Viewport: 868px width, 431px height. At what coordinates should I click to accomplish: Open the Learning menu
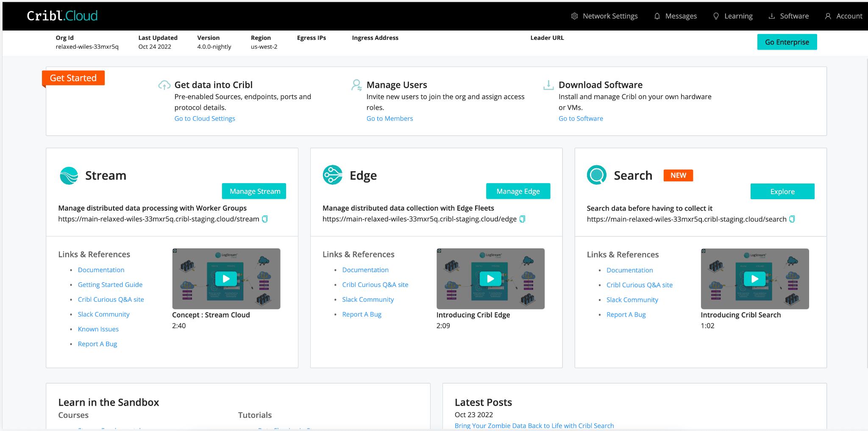[x=733, y=16]
